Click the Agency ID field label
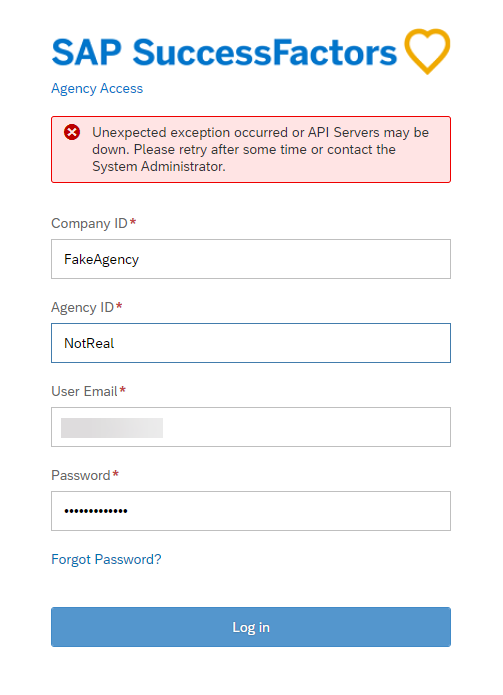 82,307
